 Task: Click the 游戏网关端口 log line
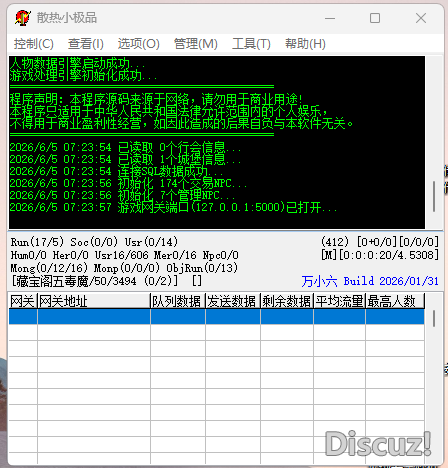pyautogui.click(x=173, y=207)
